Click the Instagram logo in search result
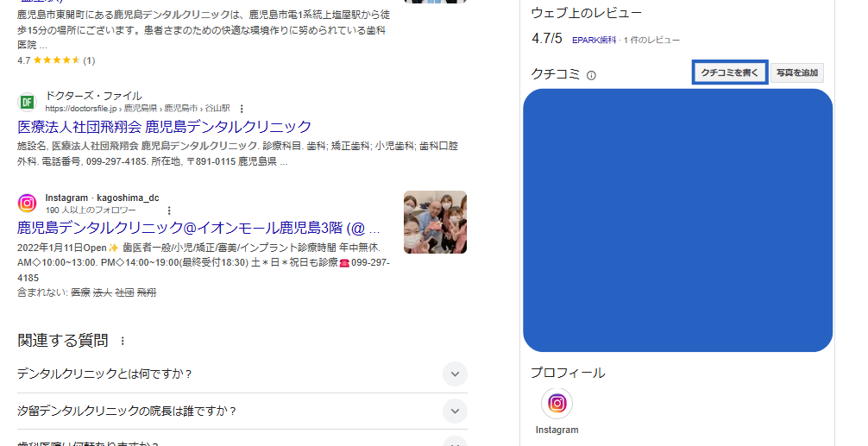The width and height of the screenshot is (868, 446). (27, 203)
